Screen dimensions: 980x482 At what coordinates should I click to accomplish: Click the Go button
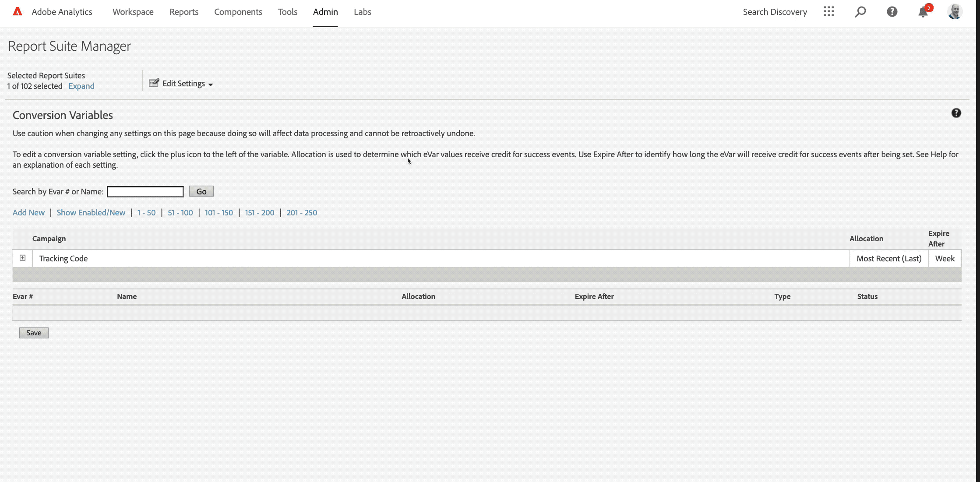tap(201, 191)
